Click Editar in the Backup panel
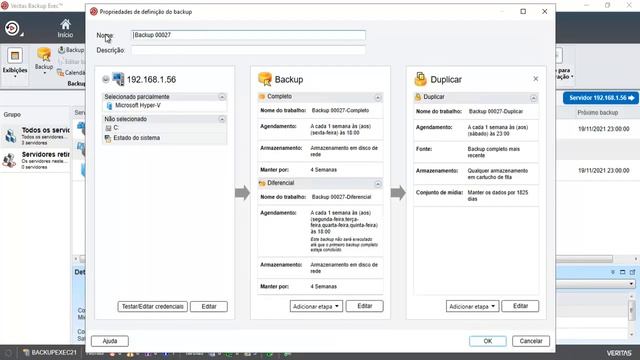 point(364,306)
